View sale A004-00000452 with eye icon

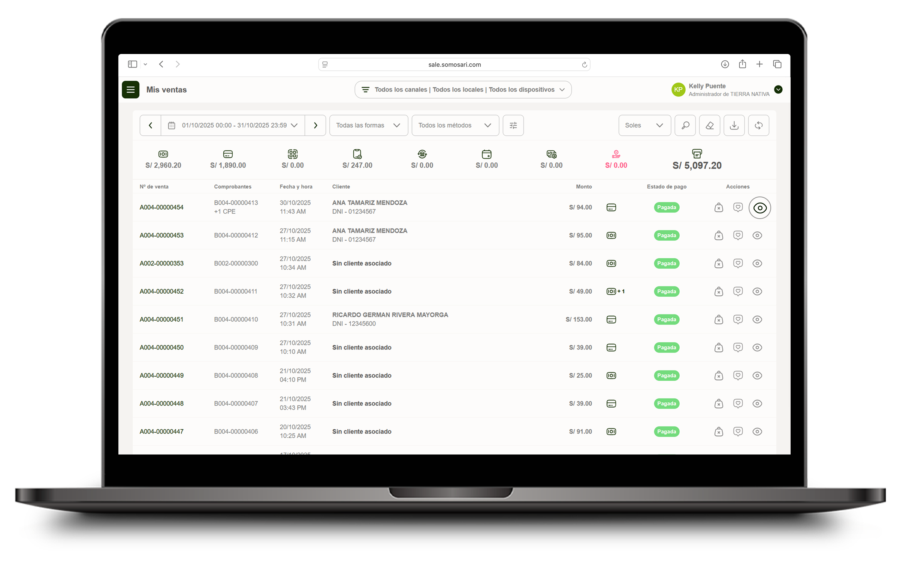(x=757, y=292)
